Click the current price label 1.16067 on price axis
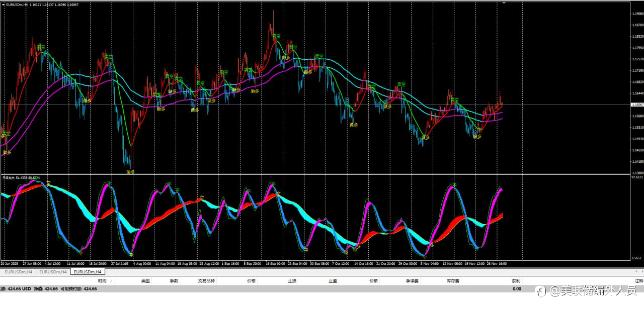This screenshot has height=311, width=644. (637, 105)
